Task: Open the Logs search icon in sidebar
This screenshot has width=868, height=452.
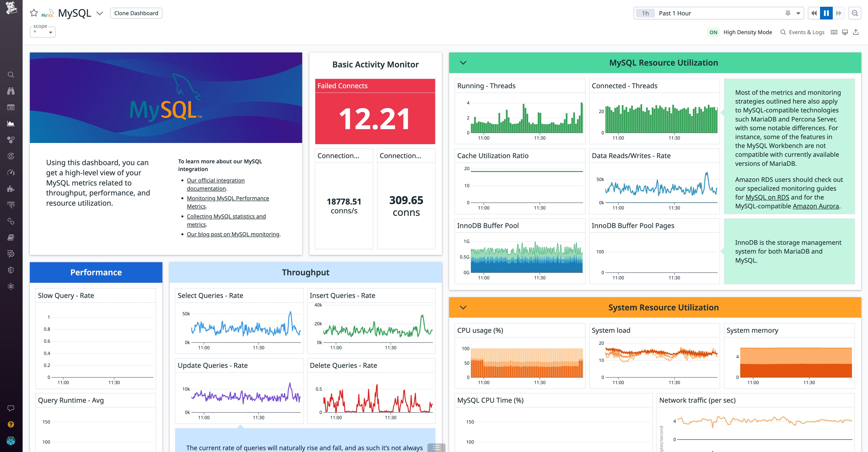Action: click(11, 254)
